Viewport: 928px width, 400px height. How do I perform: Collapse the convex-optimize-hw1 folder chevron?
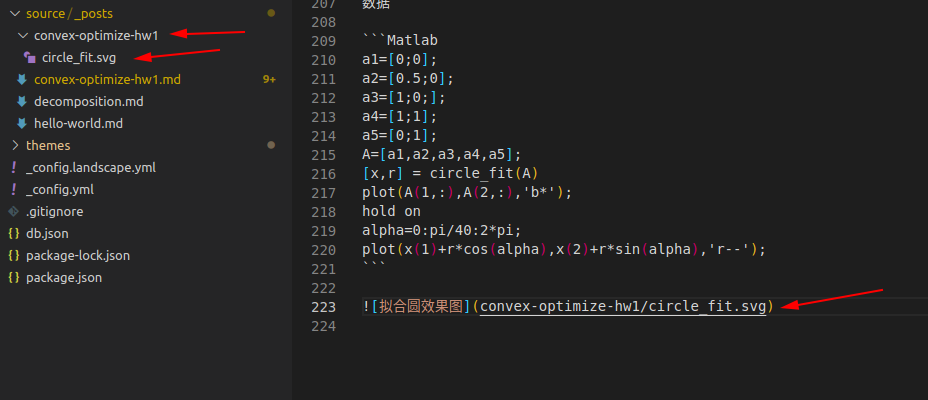point(22,36)
